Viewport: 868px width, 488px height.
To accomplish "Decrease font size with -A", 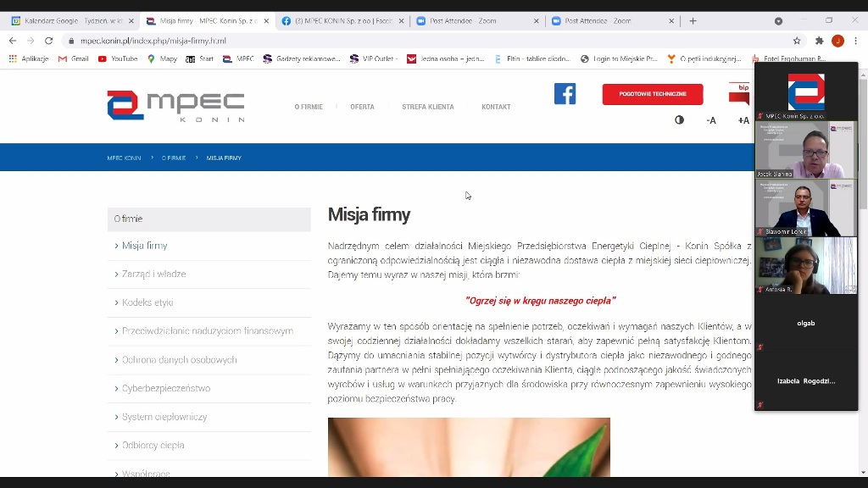I will (x=711, y=120).
